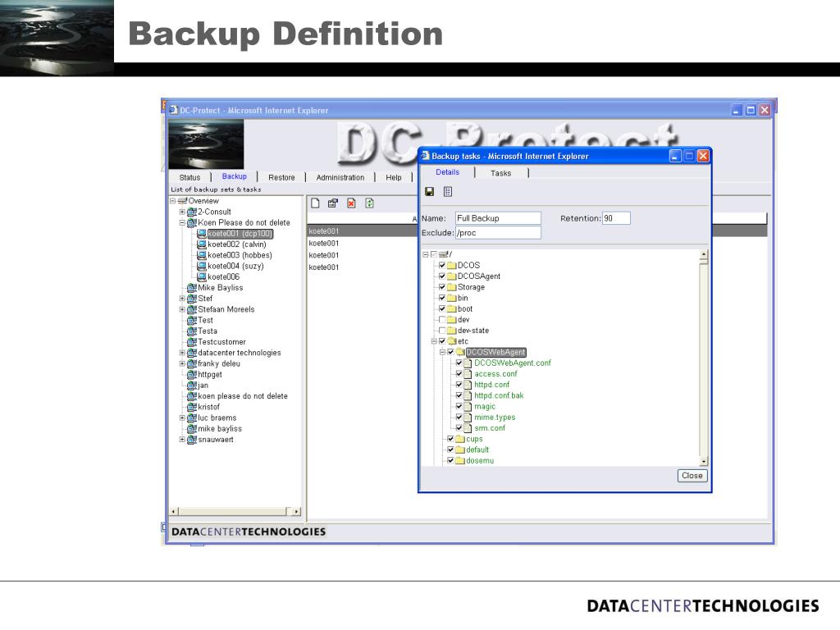Click the red X delete icon in DC-Protect toolbar
This screenshot has height=630, width=840.
(x=351, y=203)
